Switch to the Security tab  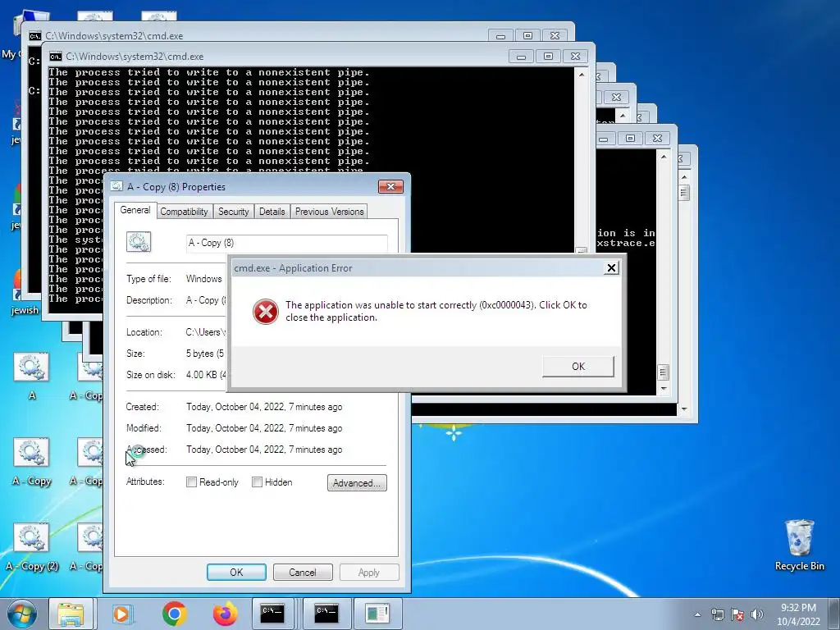click(x=234, y=212)
